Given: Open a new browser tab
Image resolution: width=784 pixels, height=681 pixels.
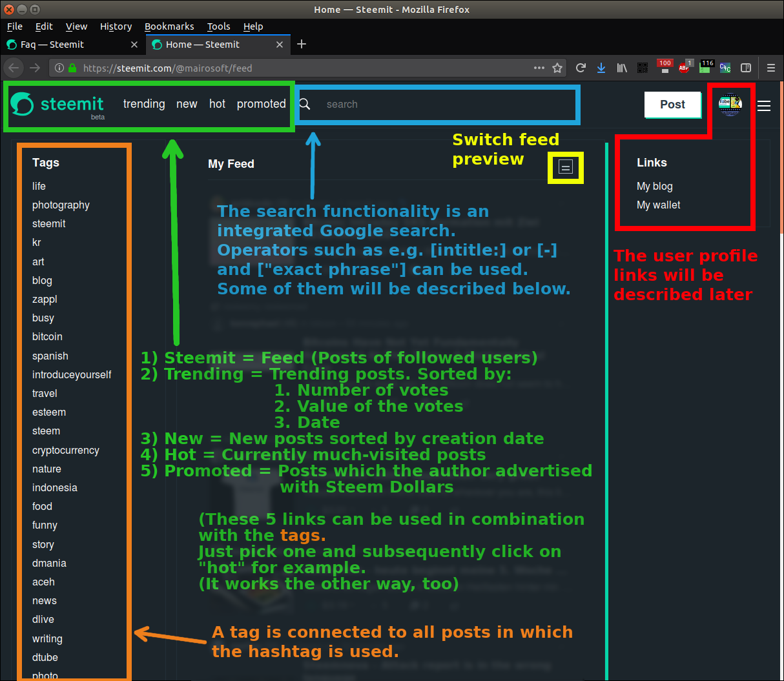Looking at the screenshot, I should pos(302,44).
